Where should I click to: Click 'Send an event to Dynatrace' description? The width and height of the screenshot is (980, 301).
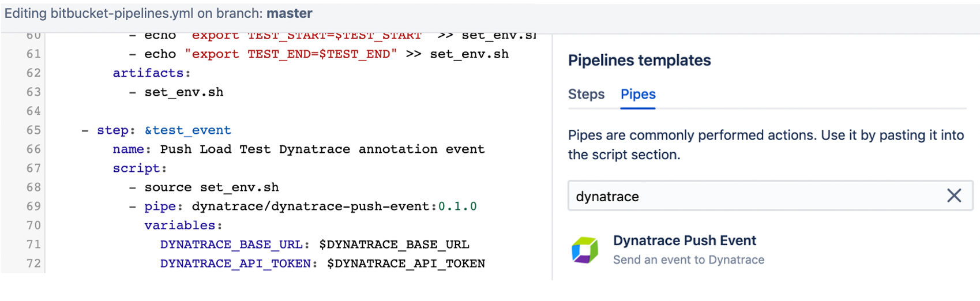(688, 260)
